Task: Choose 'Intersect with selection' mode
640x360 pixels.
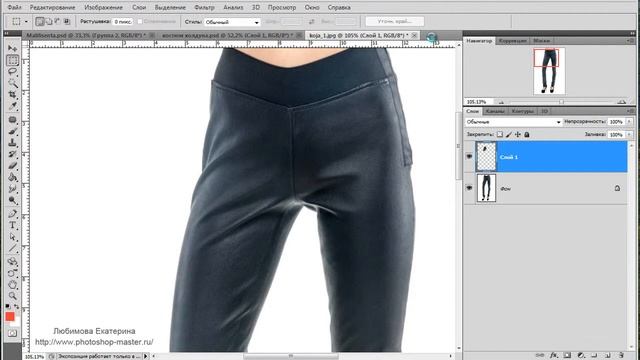Action: point(67,21)
